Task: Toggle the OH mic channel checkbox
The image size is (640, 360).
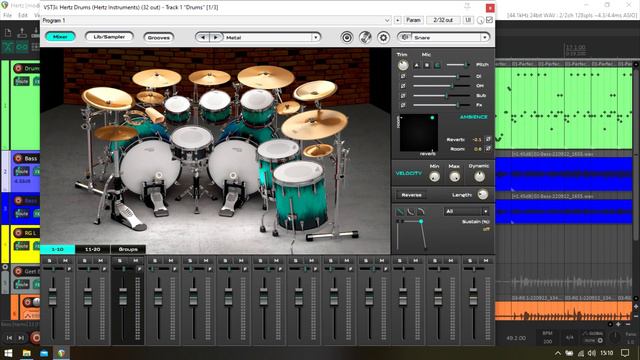Action: pyautogui.click(x=403, y=86)
